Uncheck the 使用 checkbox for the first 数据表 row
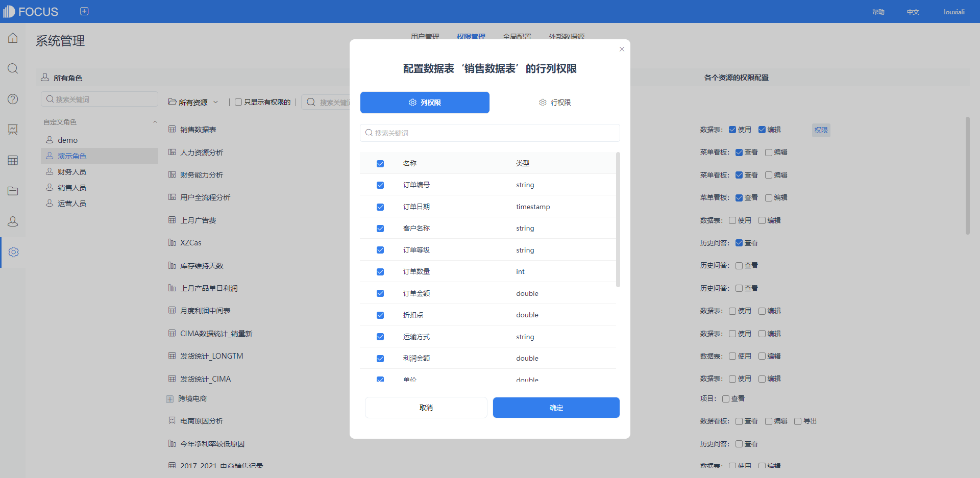The height and width of the screenshot is (478, 980). pos(732,130)
